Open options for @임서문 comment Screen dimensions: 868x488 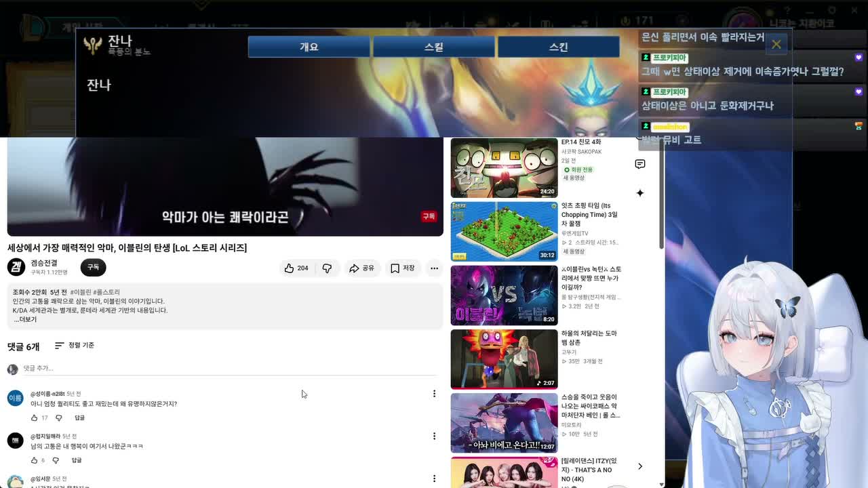pos(434,479)
